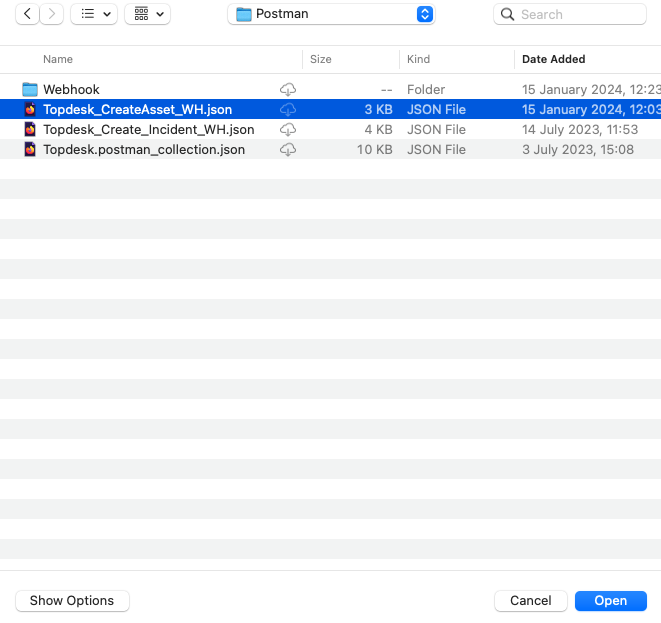Sort by the Size column header

coord(320,59)
